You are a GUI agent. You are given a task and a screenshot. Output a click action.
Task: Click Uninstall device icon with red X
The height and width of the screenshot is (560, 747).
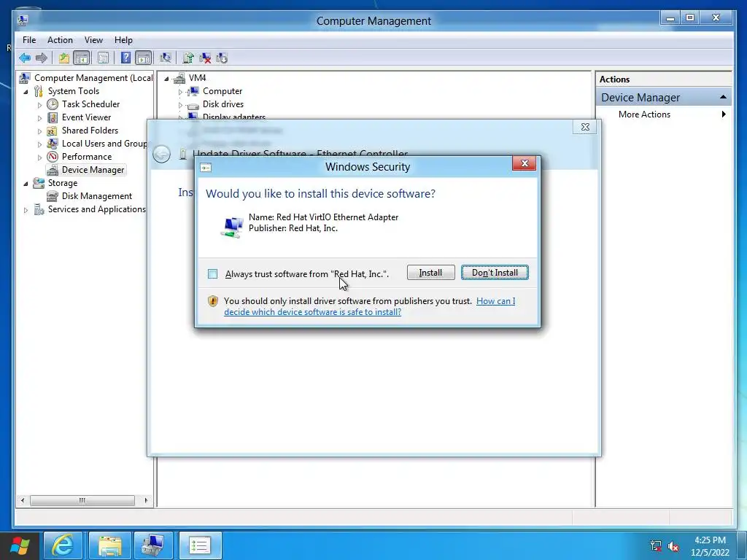[205, 58]
